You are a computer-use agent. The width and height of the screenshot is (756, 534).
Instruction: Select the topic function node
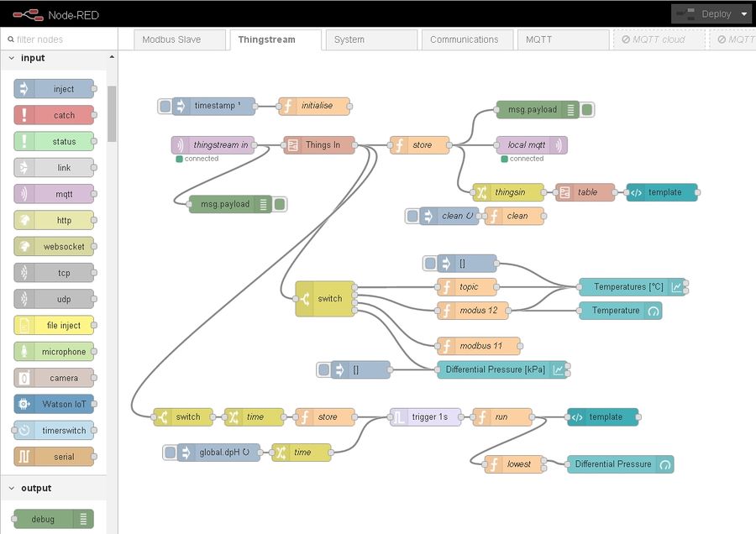pyautogui.click(x=467, y=287)
